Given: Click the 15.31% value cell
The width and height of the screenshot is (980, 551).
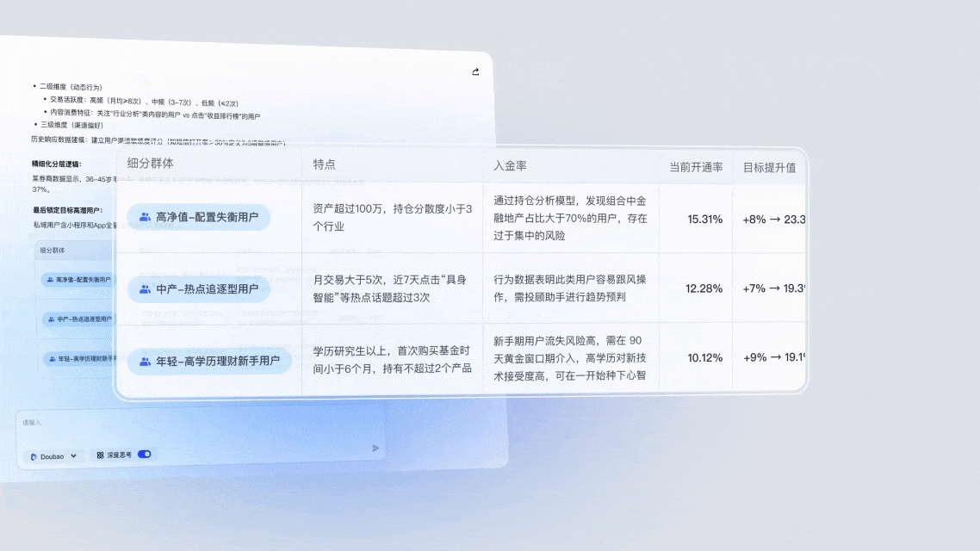Looking at the screenshot, I should [x=705, y=220].
